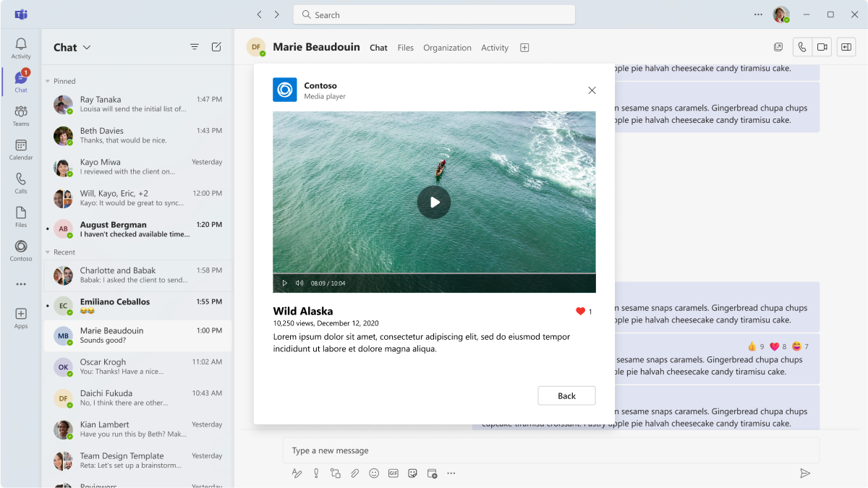
Task: Open the Activity bell in sidebar
Action: click(21, 48)
